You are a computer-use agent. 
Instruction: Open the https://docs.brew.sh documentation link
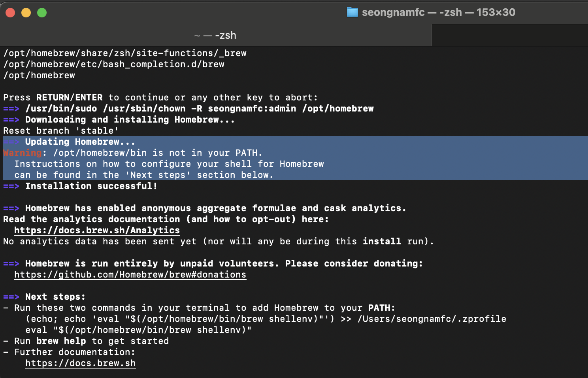pos(80,363)
